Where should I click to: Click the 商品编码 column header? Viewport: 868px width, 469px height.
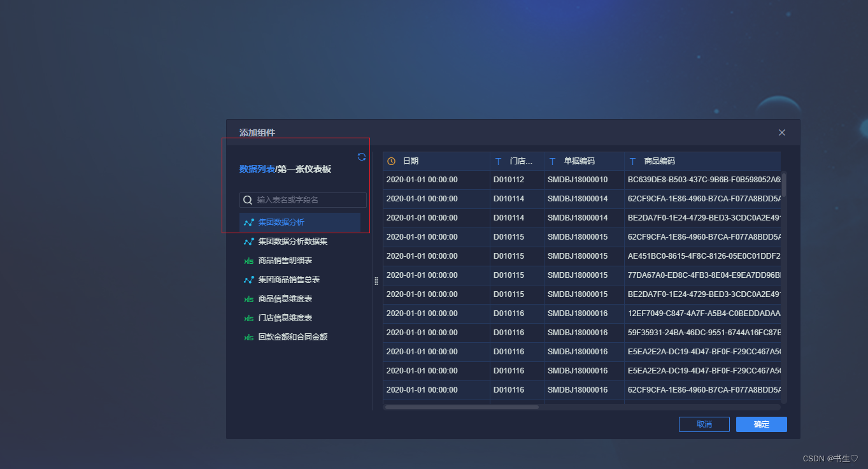[702, 161]
